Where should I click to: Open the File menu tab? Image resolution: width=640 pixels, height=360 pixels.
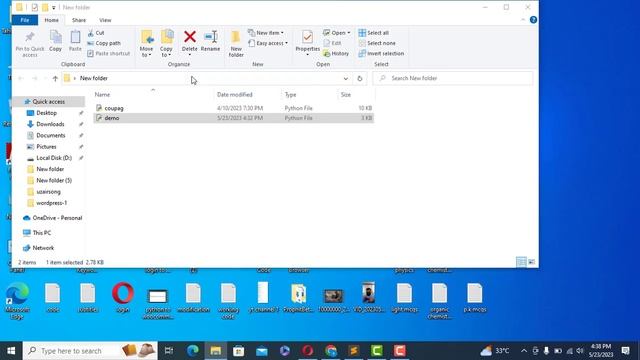pyautogui.click(x=24, y=20)
